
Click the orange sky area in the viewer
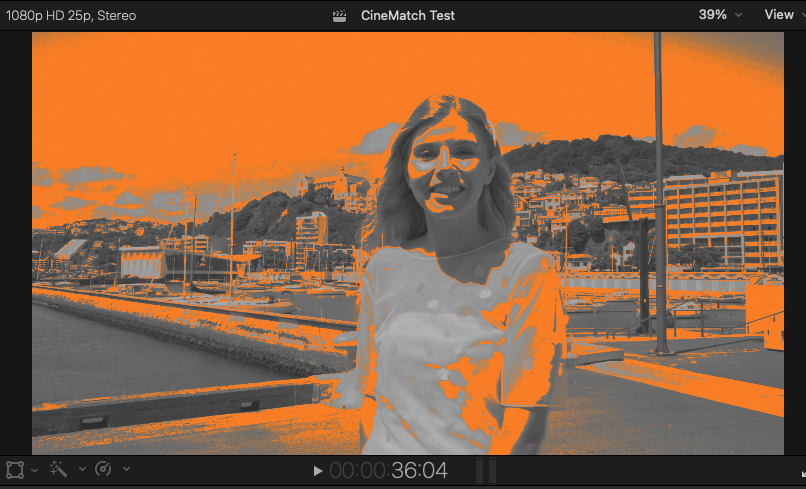pos(200,100)
